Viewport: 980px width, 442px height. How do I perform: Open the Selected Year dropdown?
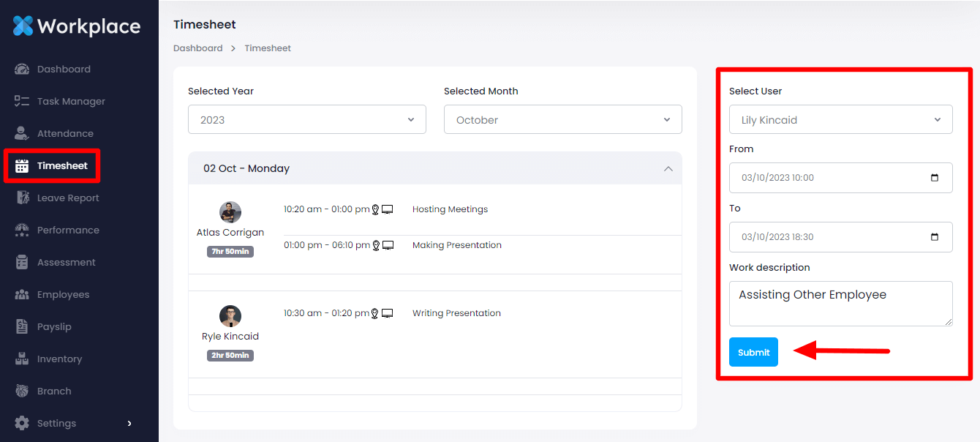(x=306, y=120)
